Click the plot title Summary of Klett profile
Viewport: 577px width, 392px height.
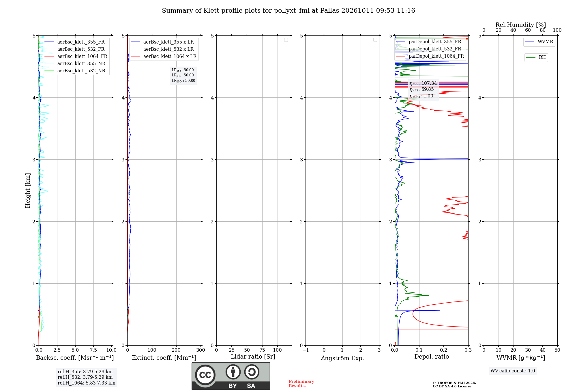pyautogui.click(x=288, y=11)
